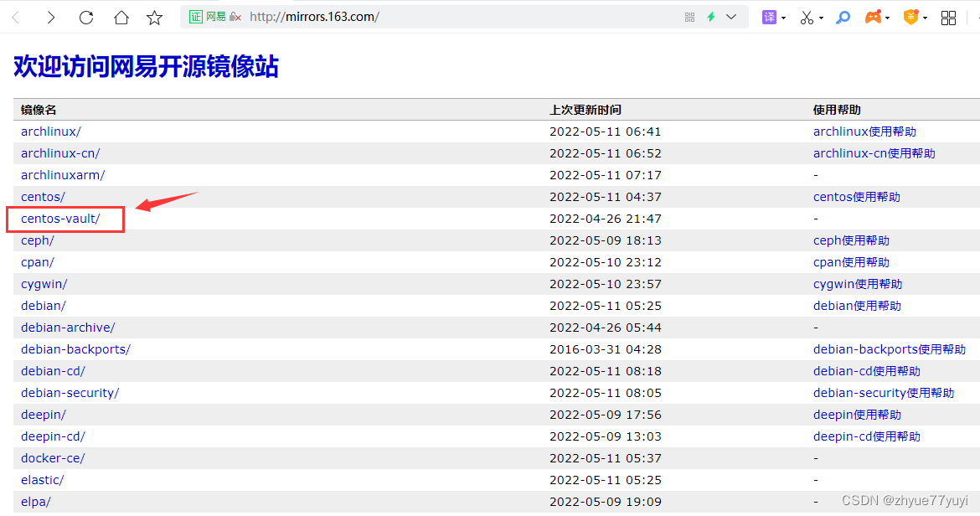Open the cygwin使用帮助 help link

[858, 284]
